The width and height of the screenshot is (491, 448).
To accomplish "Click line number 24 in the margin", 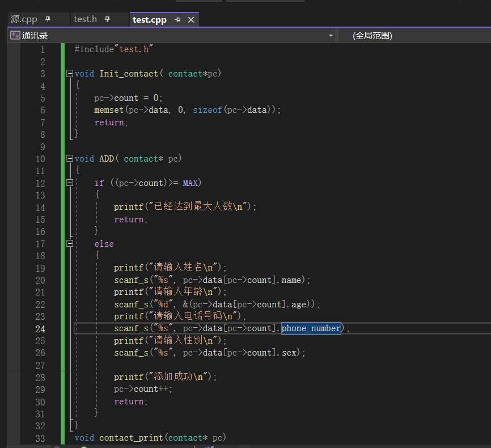I will [40, 329].
